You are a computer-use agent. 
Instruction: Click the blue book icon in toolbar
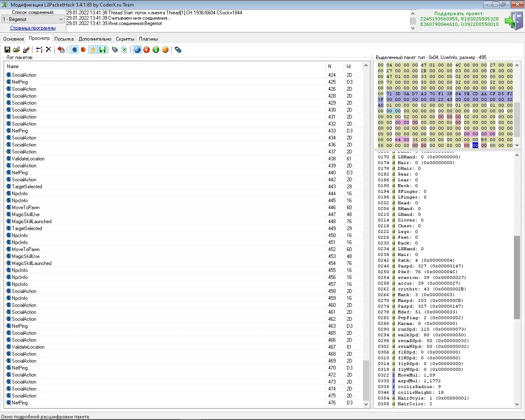[115, 50]
